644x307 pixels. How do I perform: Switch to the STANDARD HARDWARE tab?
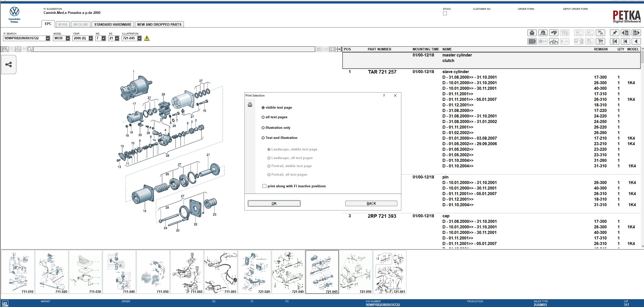click(x=113, y=24)
